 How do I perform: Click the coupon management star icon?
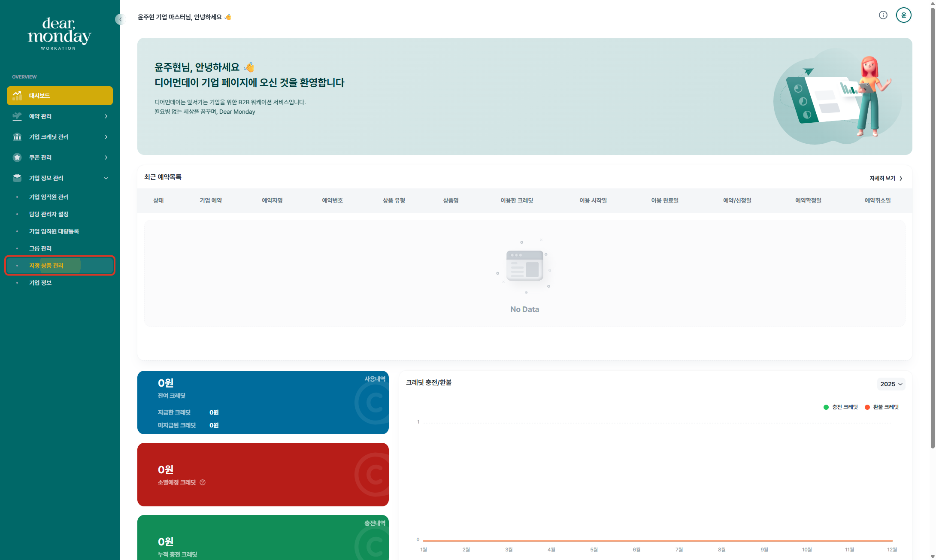[17, 157]
